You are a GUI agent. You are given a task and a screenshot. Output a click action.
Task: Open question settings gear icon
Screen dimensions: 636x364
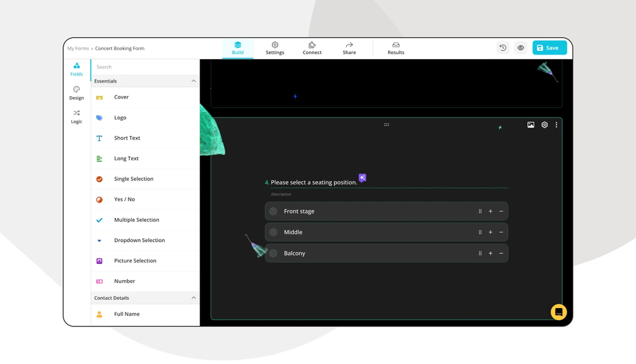pyautogui.click(x=544, y=125)
